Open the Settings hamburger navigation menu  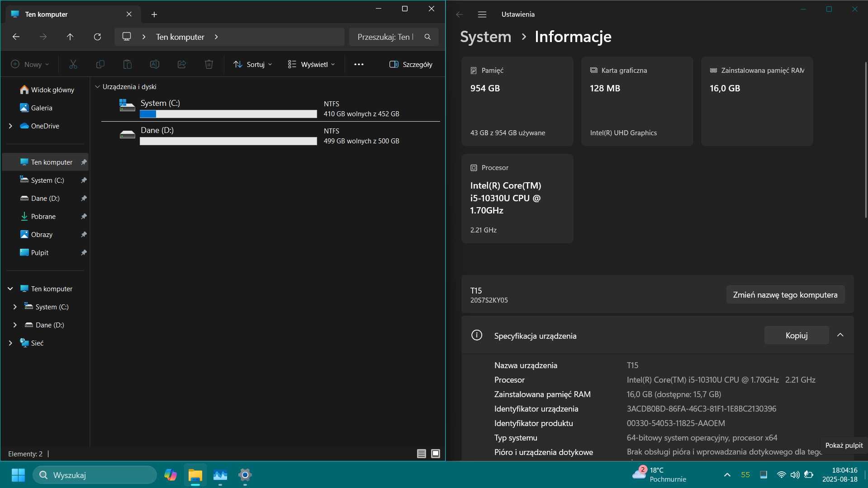pyautogui.click(x=482, y=14)
